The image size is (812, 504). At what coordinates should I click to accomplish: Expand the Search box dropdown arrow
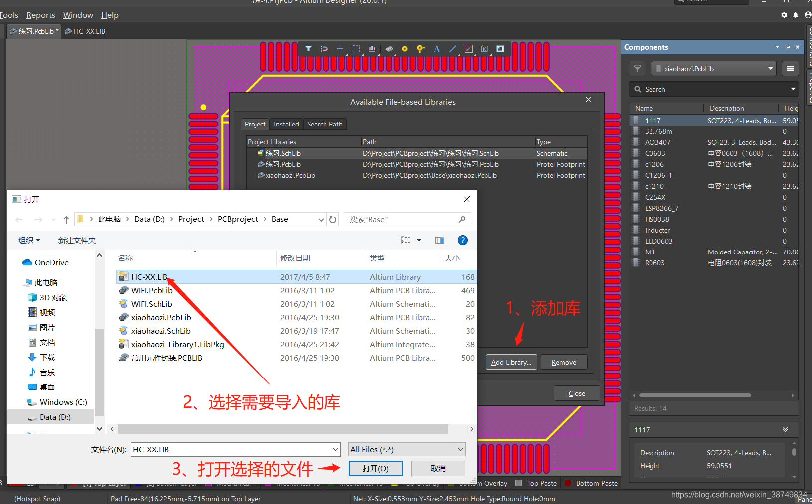pos(793,89)
